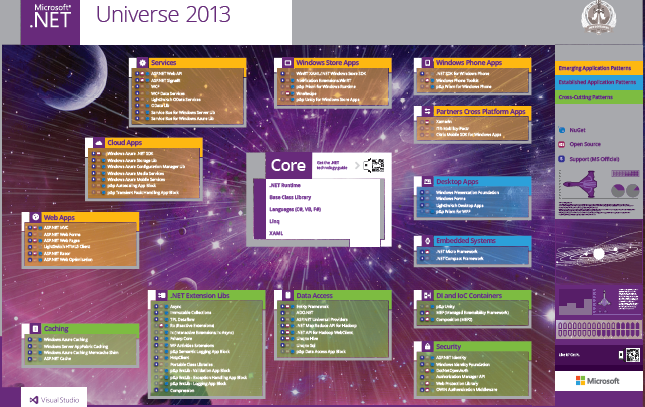
Task: Click ASP.NET Web Pages in Web Apps
Action: pos(62,240)
